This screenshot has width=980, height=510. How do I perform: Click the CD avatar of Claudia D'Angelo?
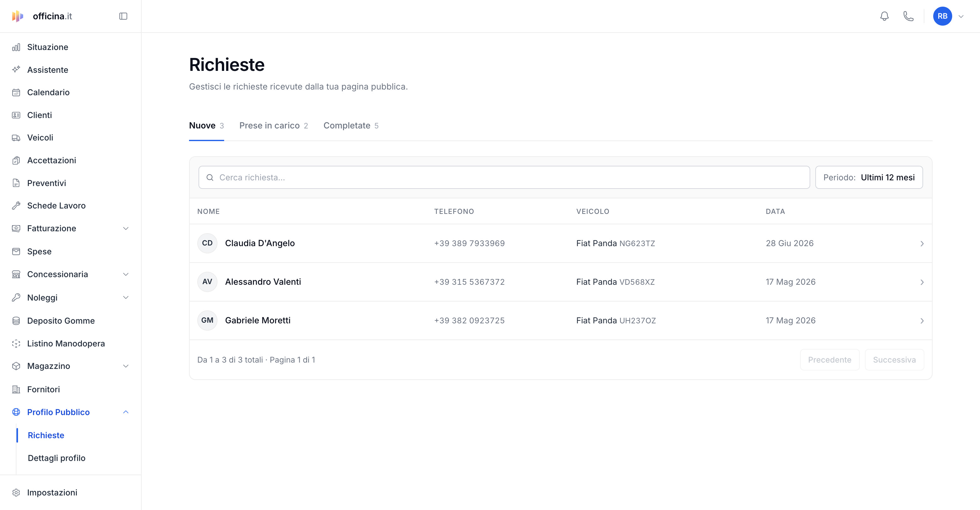pyautogui.click(x=207, y=243)
